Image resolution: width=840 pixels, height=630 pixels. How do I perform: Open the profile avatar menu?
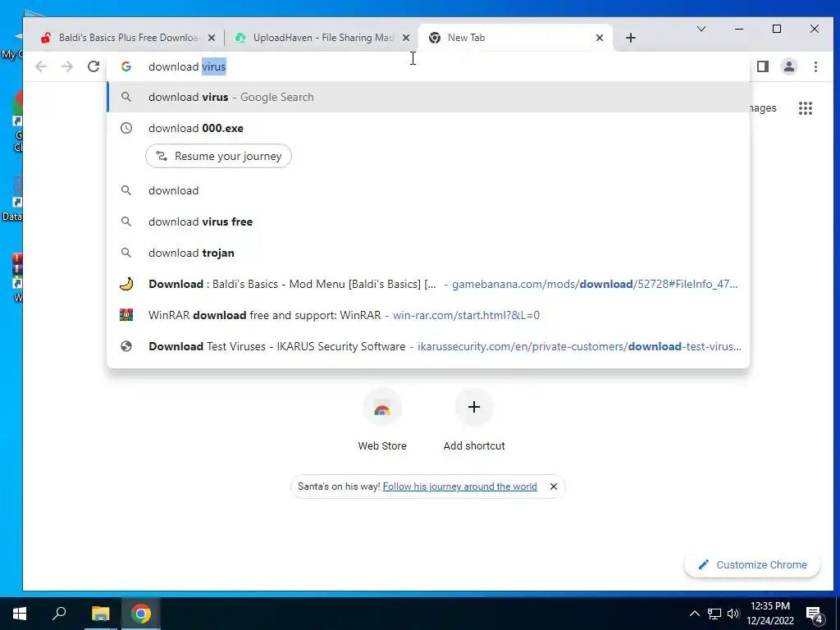[789, 66]
